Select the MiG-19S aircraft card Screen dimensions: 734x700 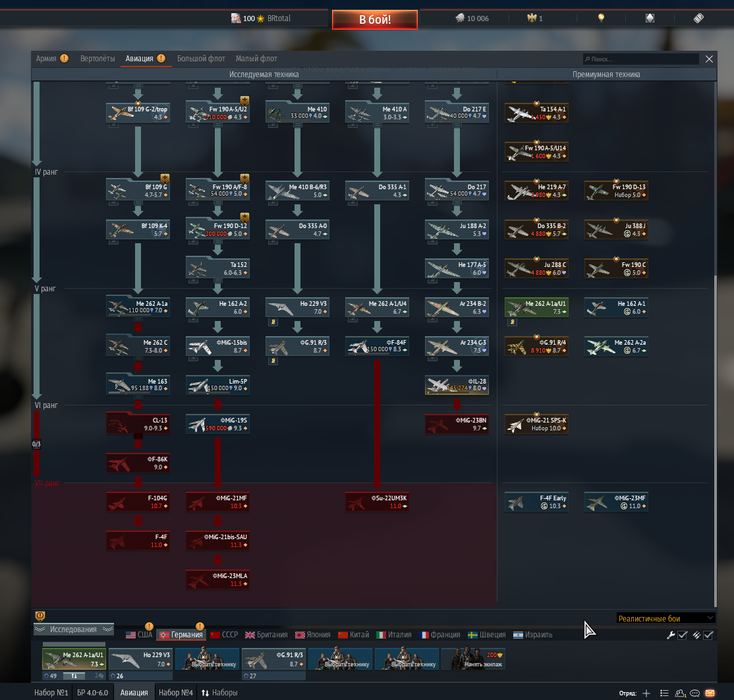pos(217,424)
